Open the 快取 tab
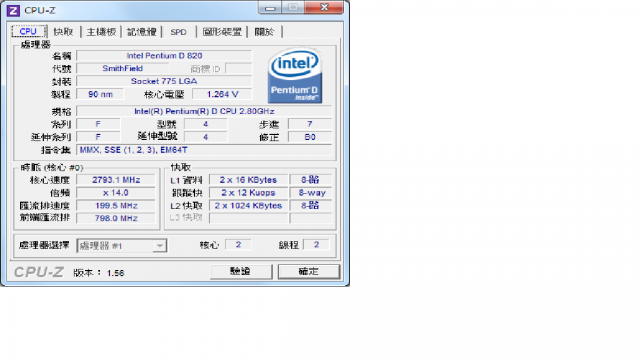Image resolution: width=640 pixels, height=360 pixels. [63, 31]
